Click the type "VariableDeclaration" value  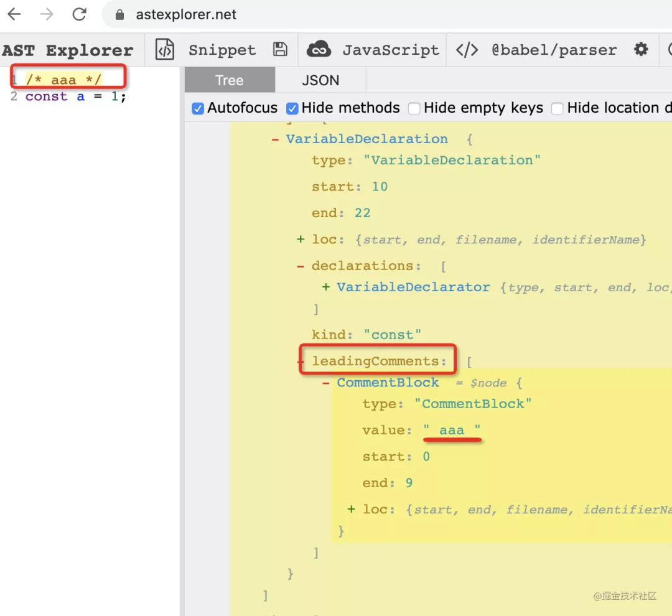pyautogui.click(x=452, y=161)
